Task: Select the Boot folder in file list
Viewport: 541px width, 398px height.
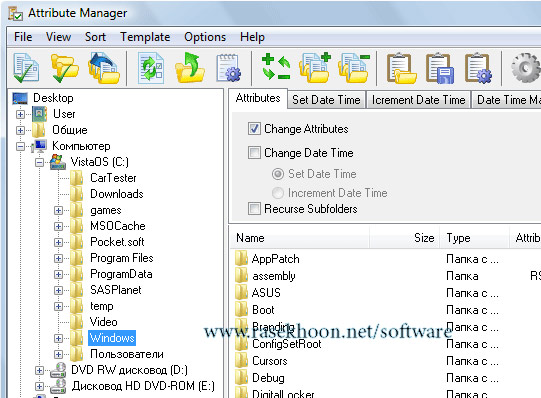Action: [x=263, y=310]
